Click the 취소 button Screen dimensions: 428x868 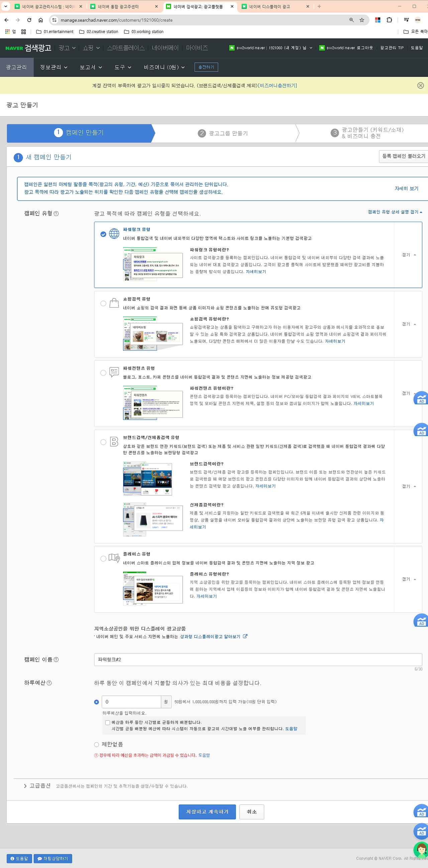(x=251, y=812)
